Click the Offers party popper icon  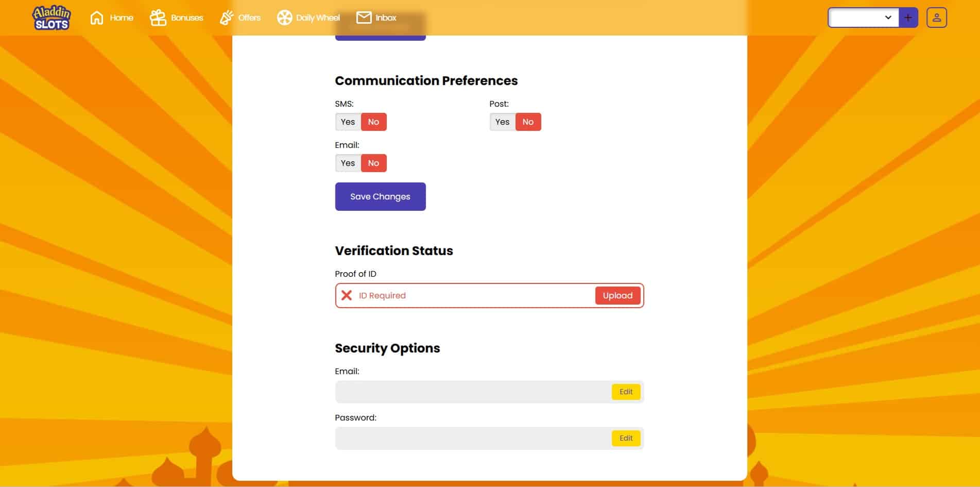tap(227, 18)
